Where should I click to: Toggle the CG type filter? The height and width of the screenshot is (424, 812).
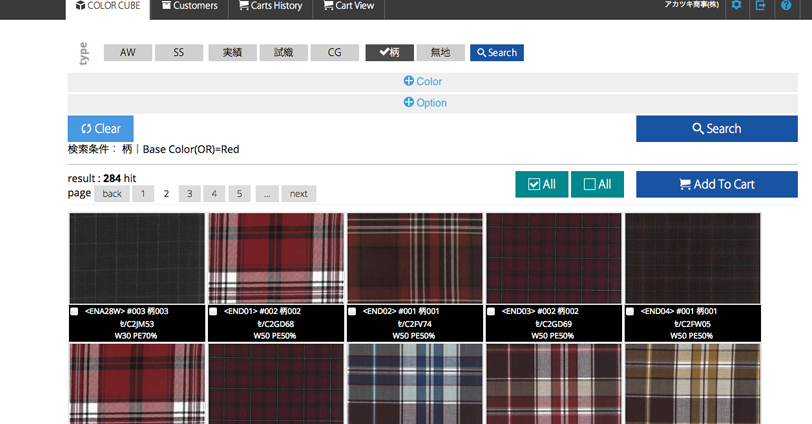point(335,52)
